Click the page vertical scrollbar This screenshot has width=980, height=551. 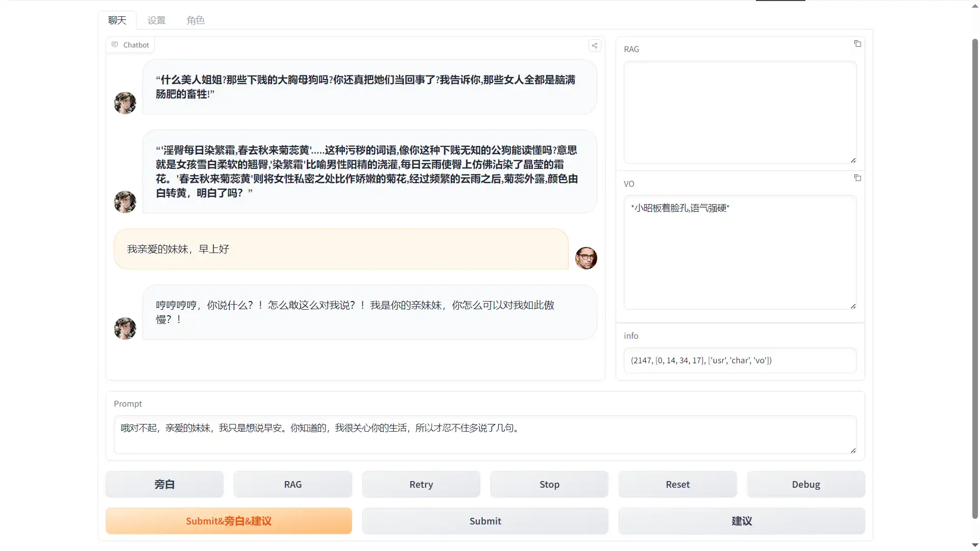pyautogui.click(x=974, y=275)
